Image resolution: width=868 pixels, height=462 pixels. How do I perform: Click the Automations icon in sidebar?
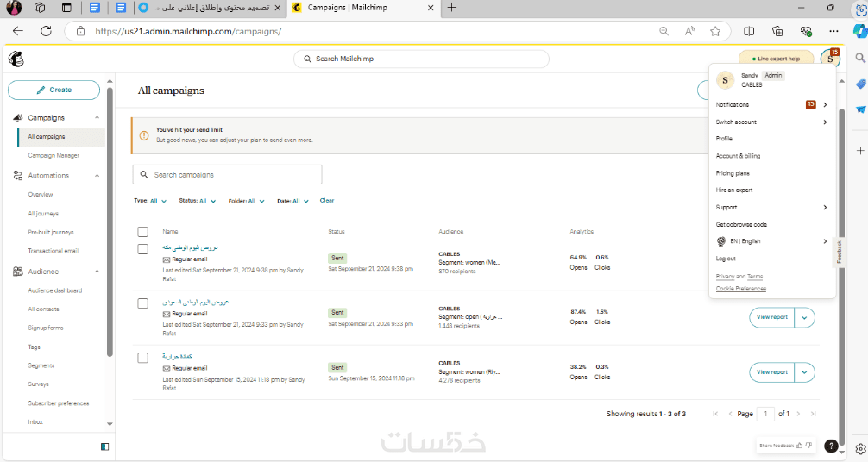18,175
